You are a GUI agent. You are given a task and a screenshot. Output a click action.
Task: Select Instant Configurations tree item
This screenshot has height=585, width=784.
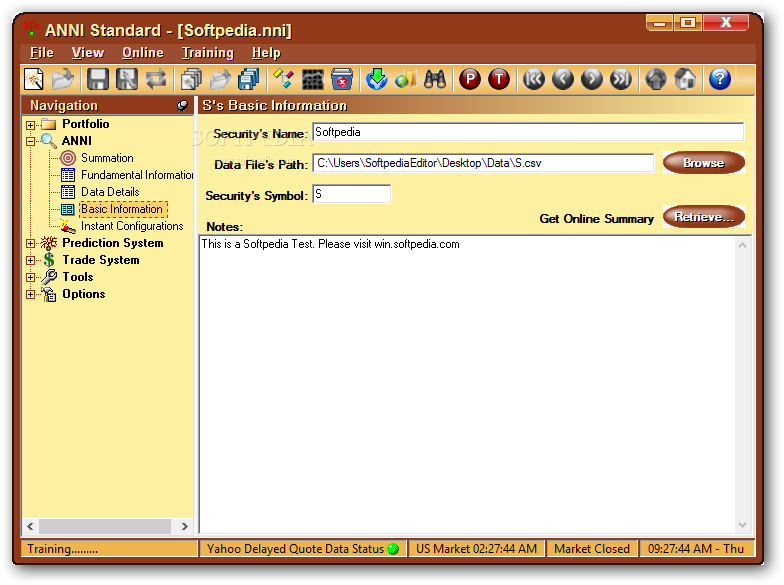point(132,226)
